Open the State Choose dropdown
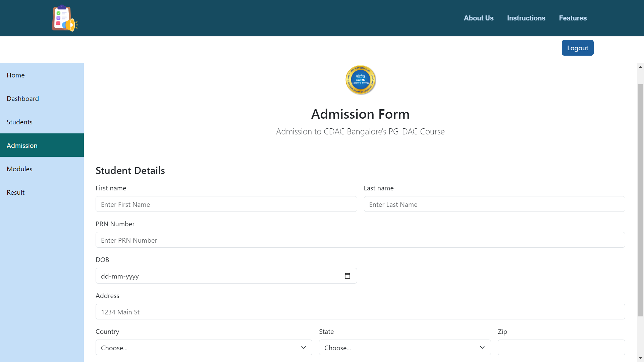 coord(404,348)
